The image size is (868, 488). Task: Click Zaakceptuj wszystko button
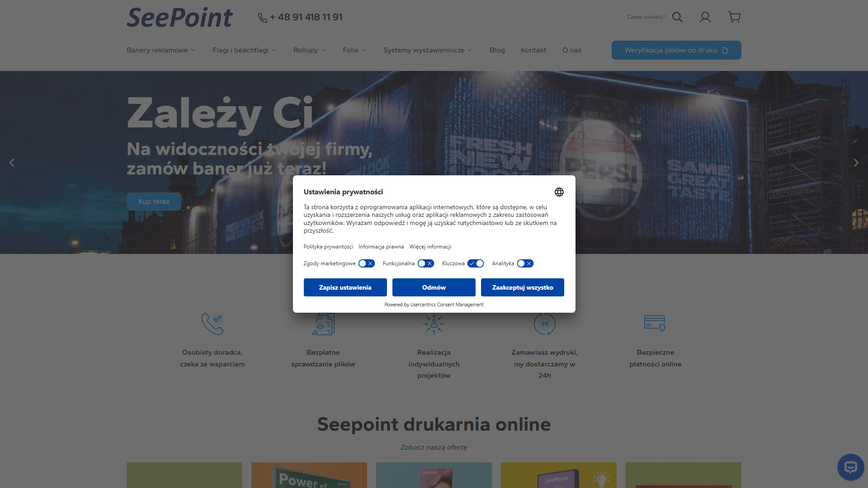(523, 287)
